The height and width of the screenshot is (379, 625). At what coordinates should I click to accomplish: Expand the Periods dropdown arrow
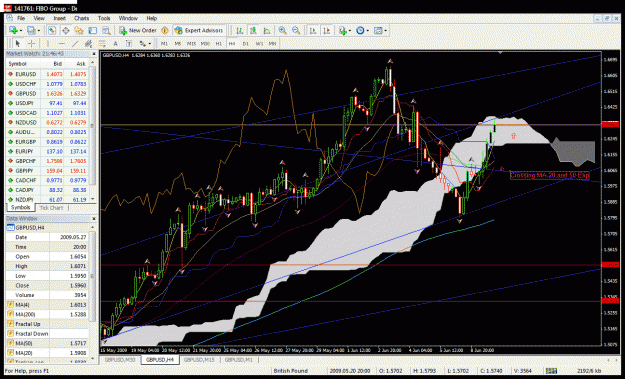368,31
